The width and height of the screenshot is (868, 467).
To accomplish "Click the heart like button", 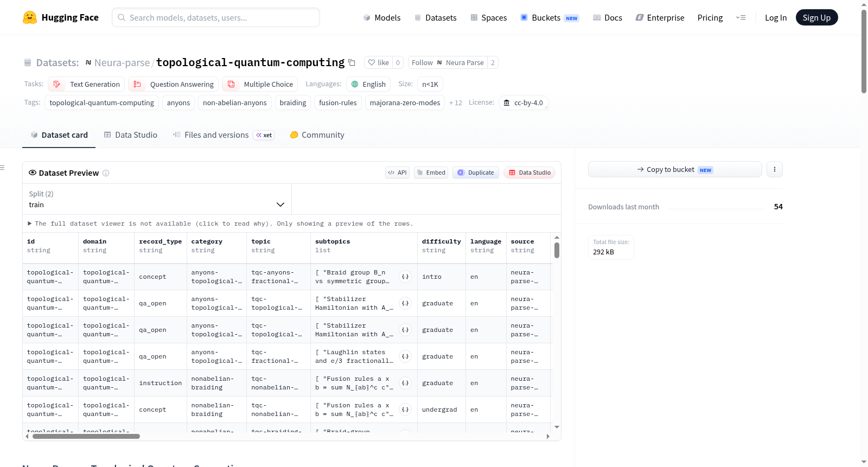I will point(379,62).
